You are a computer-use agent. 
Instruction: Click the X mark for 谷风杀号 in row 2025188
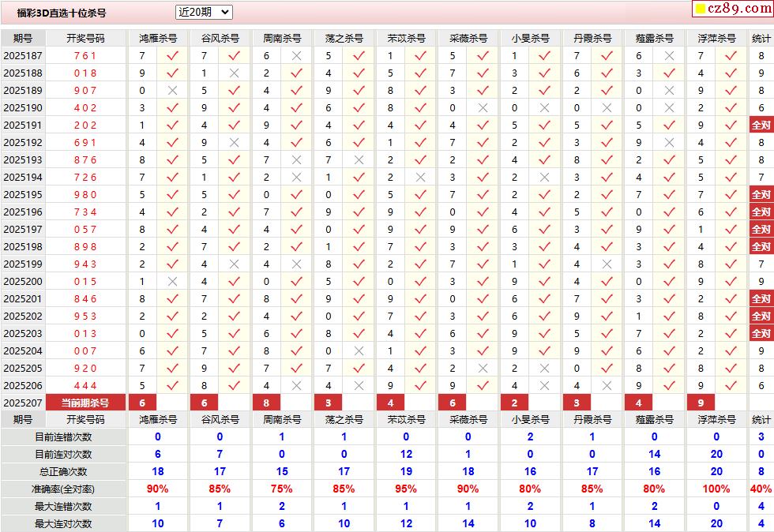click(x=234, y=73)
